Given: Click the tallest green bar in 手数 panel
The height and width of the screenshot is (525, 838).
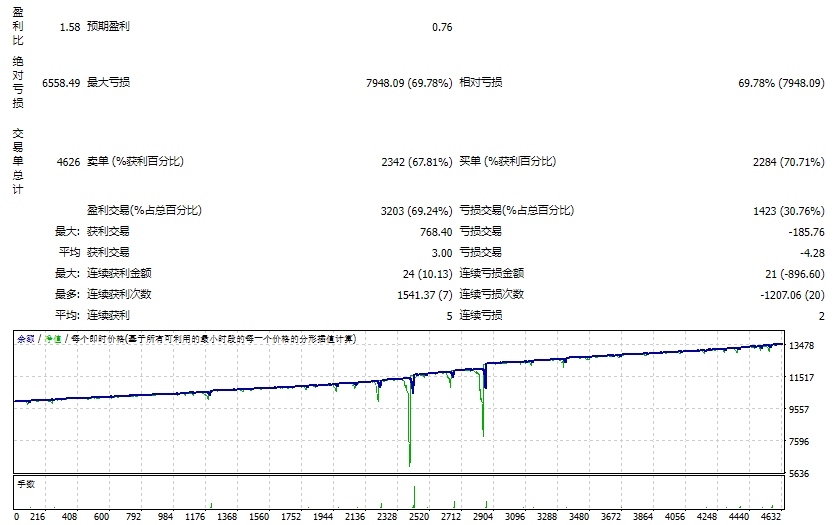Looking at the screenshot, I should (414, 497).
